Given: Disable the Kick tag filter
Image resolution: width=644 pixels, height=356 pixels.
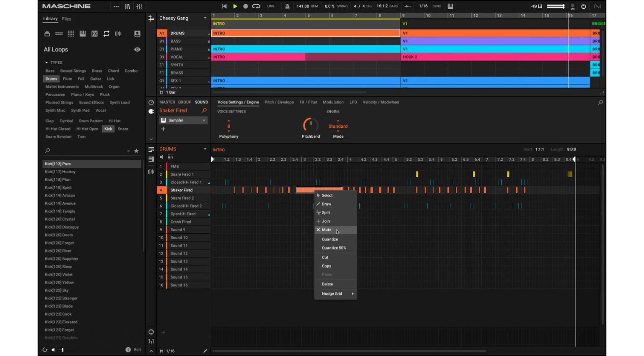Looking at the screenshot, I should tap(108, 129).
